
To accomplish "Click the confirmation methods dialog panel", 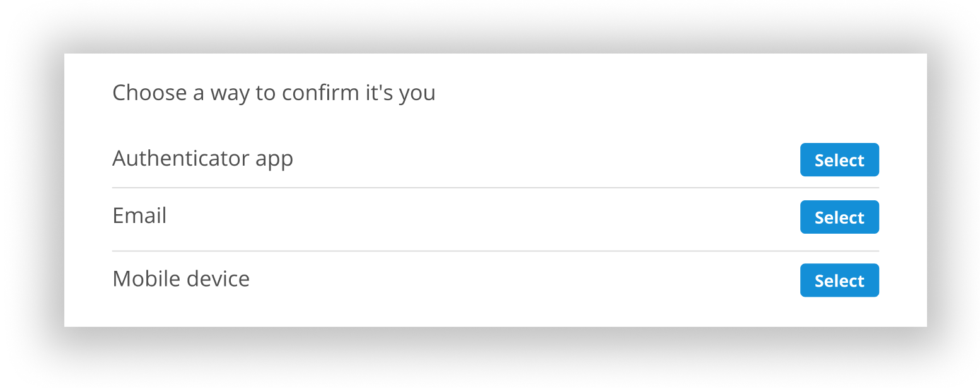I will click(496, 189).
